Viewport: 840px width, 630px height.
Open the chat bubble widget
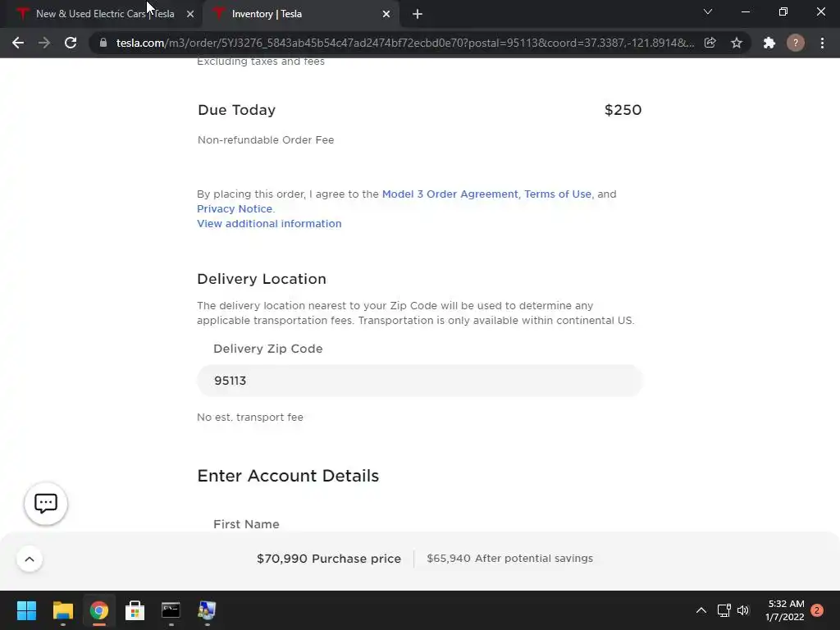pyautogui.click(x=46, y=504)
